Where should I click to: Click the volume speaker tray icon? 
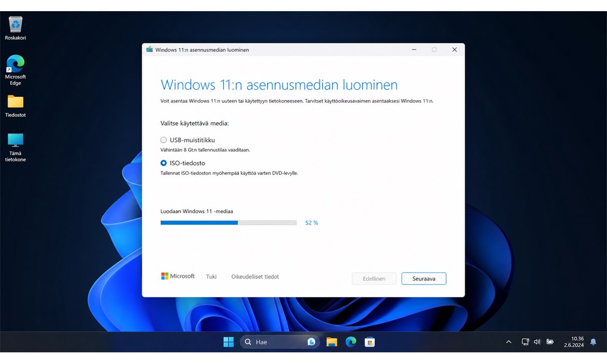(537, 342)
